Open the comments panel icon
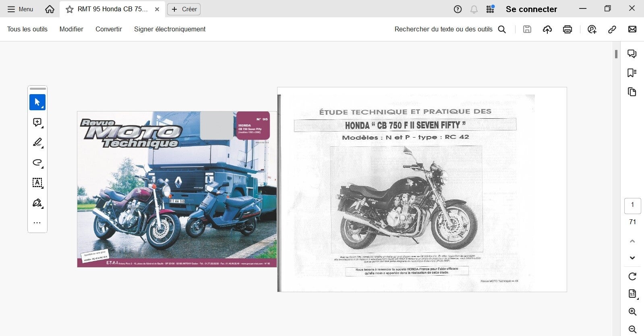644x336 pixels. pos(632,54)
